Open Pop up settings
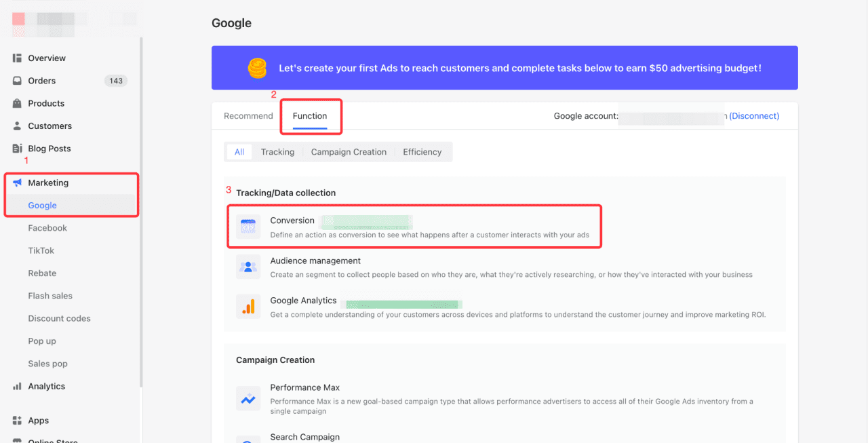868x443 pixels. point(42,341)
